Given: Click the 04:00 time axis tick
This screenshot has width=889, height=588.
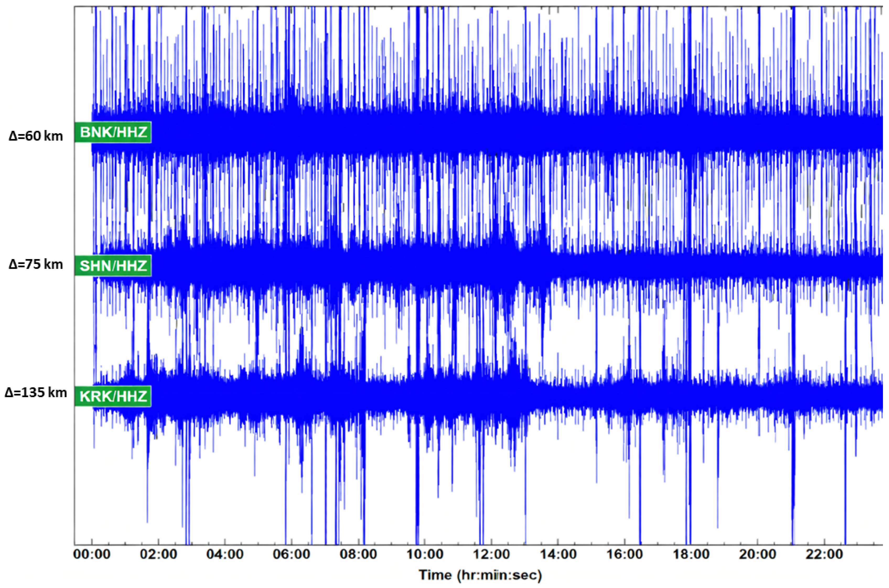Looking at the screenshot, I should 225,554.
